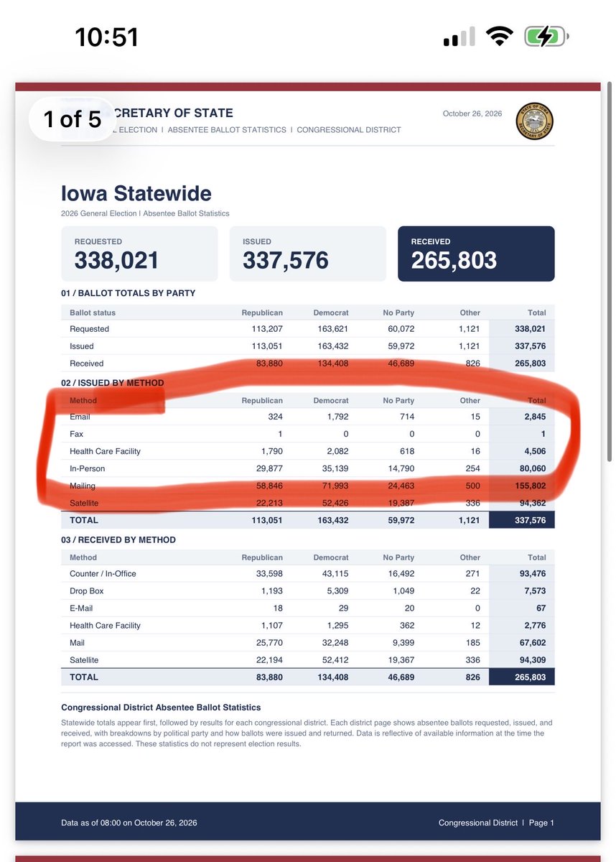Click the October 26, 2026 date label
Image resolution: width=616 pixels, height=862 pixels.
pos(472,113)
